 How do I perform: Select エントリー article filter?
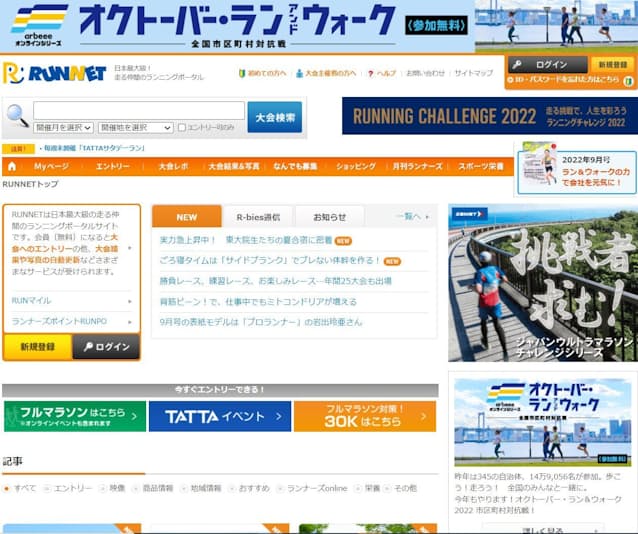tap(68, 488)
